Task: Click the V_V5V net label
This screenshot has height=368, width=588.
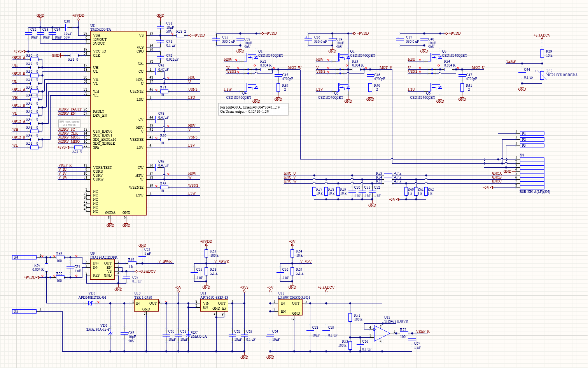Action: (x=306, y=261)
